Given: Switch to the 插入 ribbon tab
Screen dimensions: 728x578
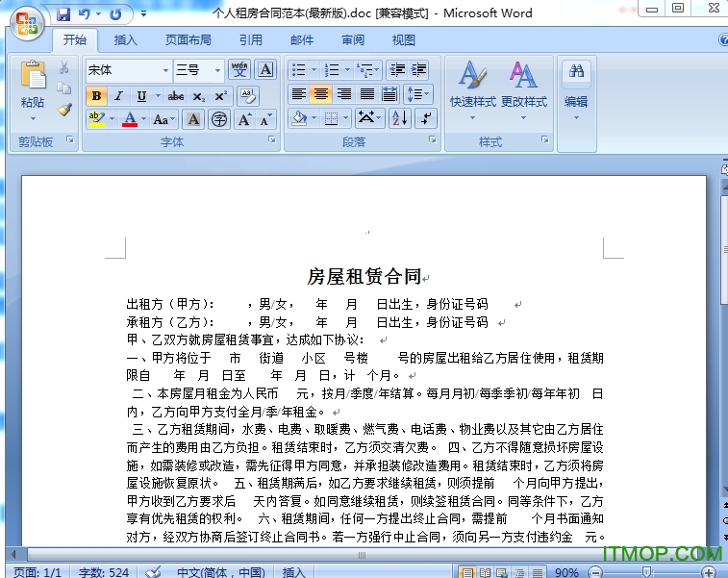Looking at the screenshot, I should coord(125,40).
